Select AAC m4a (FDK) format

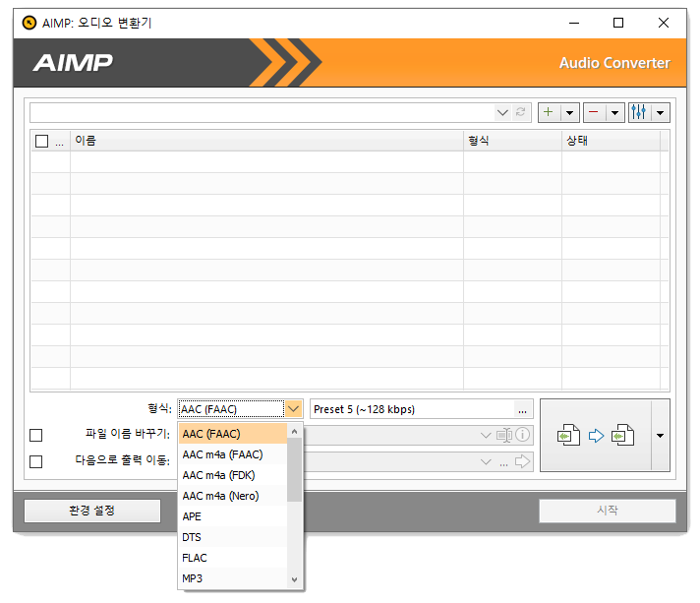click(233, 475)
